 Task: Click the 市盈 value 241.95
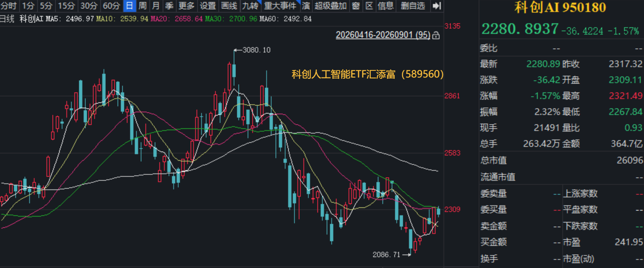pos(629,242)
